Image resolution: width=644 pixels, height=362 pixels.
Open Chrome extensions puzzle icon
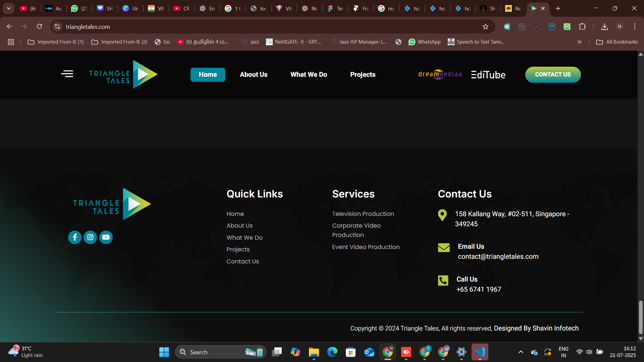click(582, 27)
